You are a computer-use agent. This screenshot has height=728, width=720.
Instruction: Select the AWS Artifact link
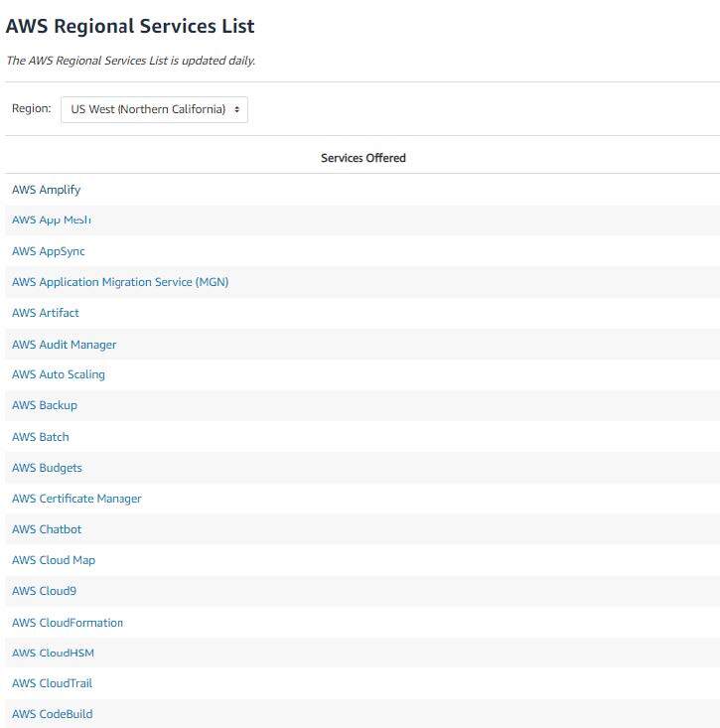pos(46,313)
